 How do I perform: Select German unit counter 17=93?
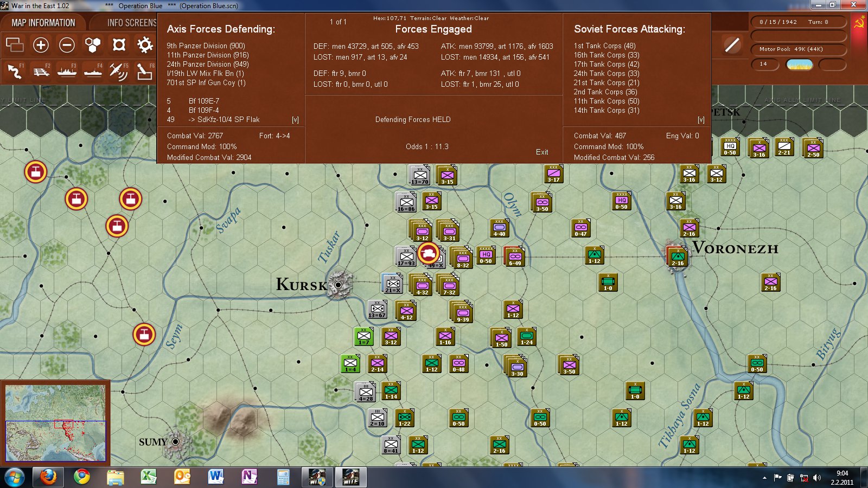coord(406,256)
